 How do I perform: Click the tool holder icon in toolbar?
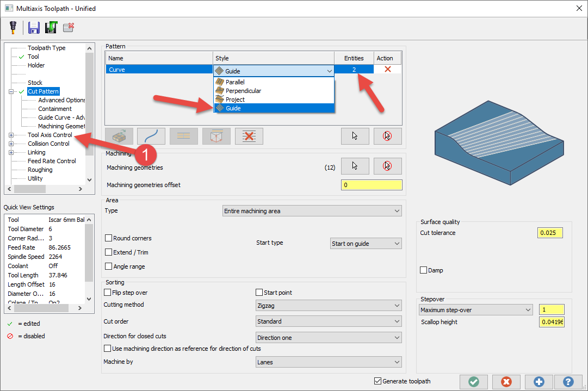13,27
